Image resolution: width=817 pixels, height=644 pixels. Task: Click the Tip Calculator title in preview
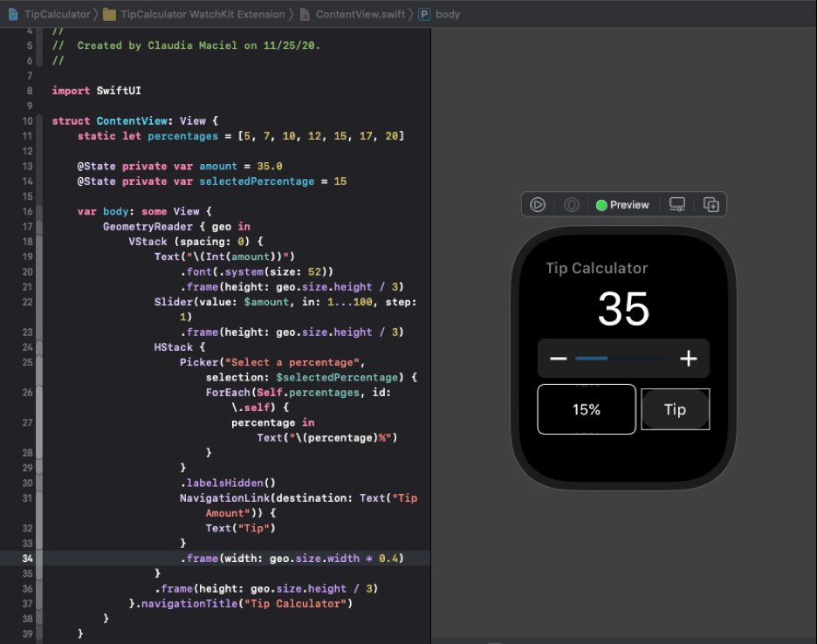click(597, 268)
